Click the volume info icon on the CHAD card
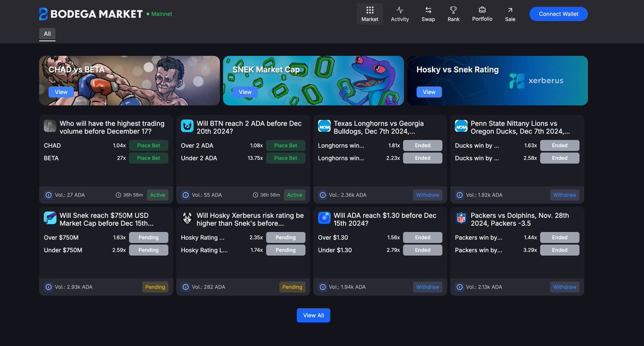Image resolution: width=644 pixels, height=346 pixels. tap(48, 195)
